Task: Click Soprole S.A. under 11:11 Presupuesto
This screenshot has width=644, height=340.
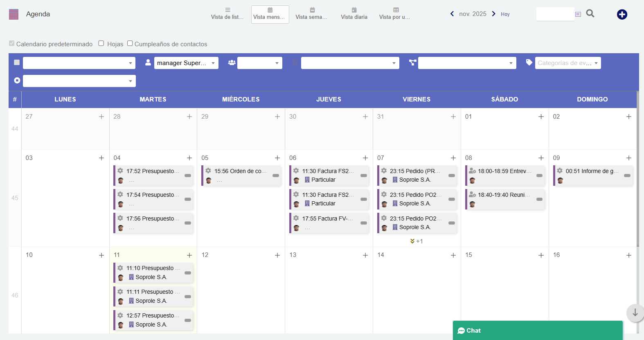Action: click(x=151, y=301)
